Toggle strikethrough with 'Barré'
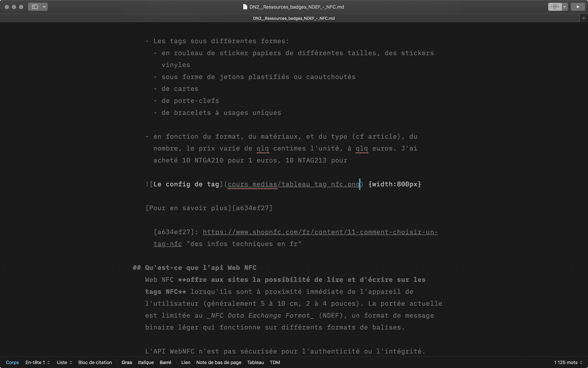The image size is (588, 368). coord(166,362)
